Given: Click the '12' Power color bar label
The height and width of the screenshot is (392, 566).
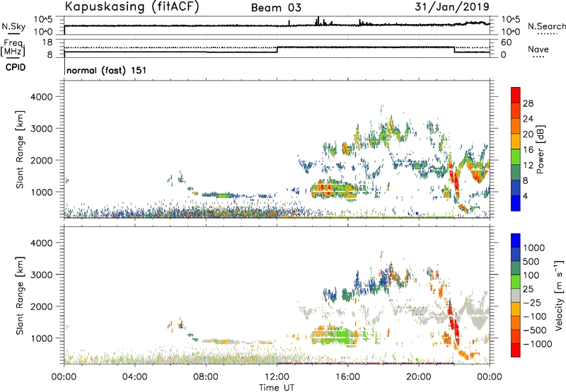Looking at the screenshot, I should tap(528, 166).
